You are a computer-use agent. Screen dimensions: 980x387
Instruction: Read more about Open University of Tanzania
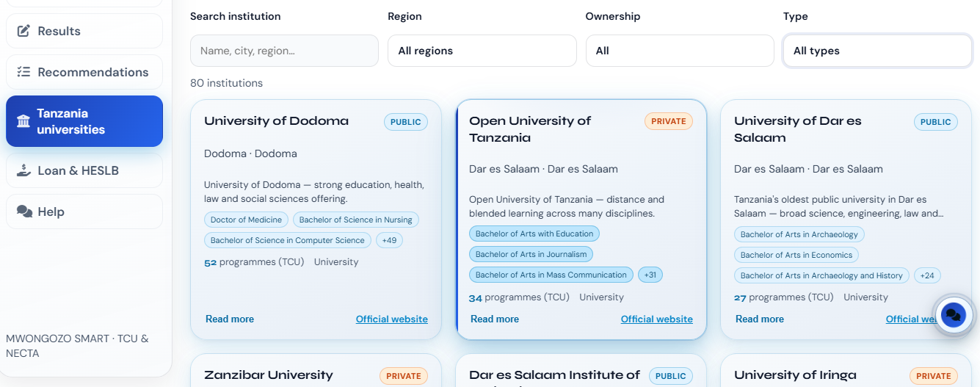[x=495, y=319]
